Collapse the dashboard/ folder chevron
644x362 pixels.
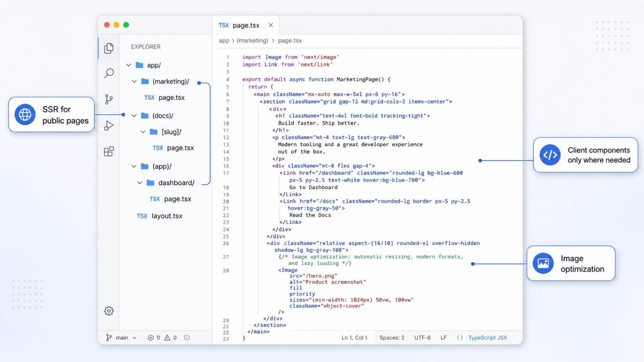(140, 183)
